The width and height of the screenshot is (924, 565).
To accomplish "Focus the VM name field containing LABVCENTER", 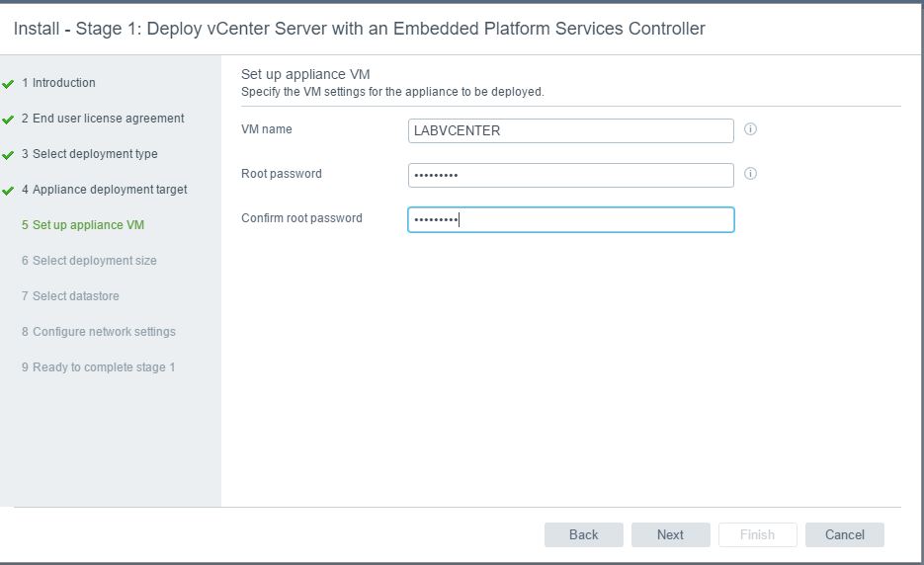I will 570,130.
